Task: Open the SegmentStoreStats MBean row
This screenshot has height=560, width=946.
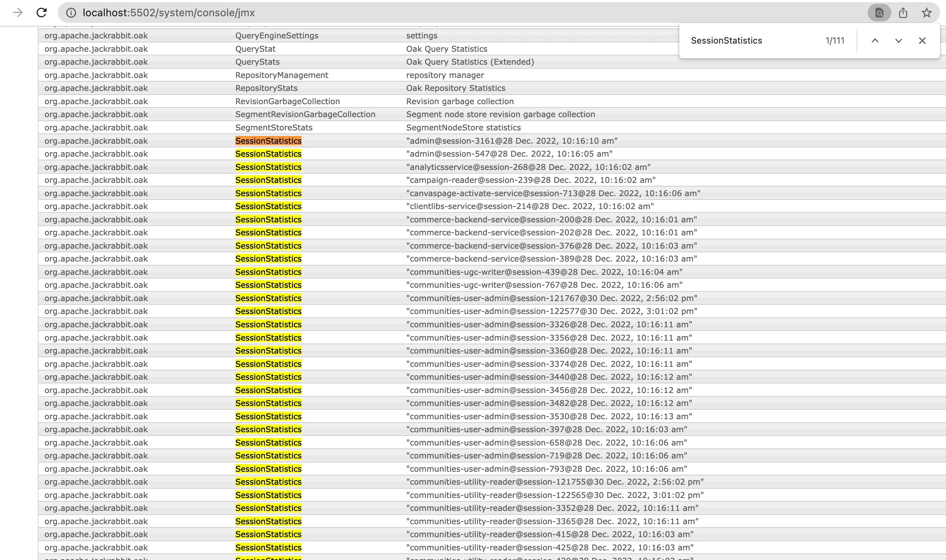Action: [274, 127]
